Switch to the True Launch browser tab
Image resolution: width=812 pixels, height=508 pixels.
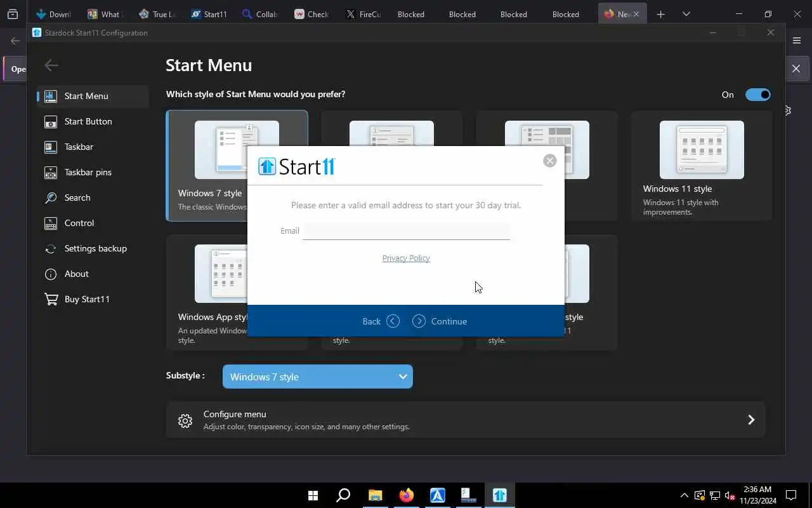click(x=157, y=14)
